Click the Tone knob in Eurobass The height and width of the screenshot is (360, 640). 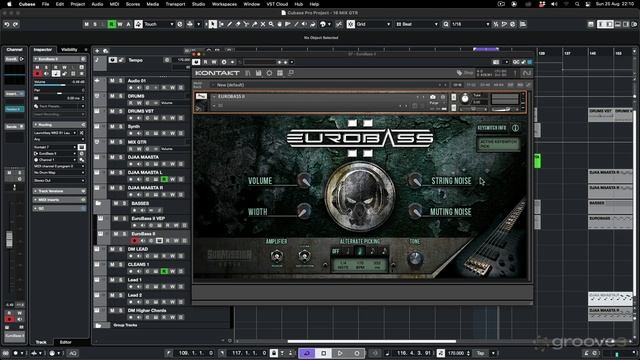click(415, 258)
